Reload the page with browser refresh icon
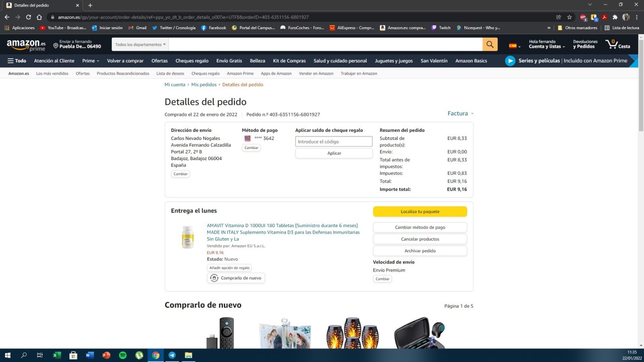 pos(28,17)
